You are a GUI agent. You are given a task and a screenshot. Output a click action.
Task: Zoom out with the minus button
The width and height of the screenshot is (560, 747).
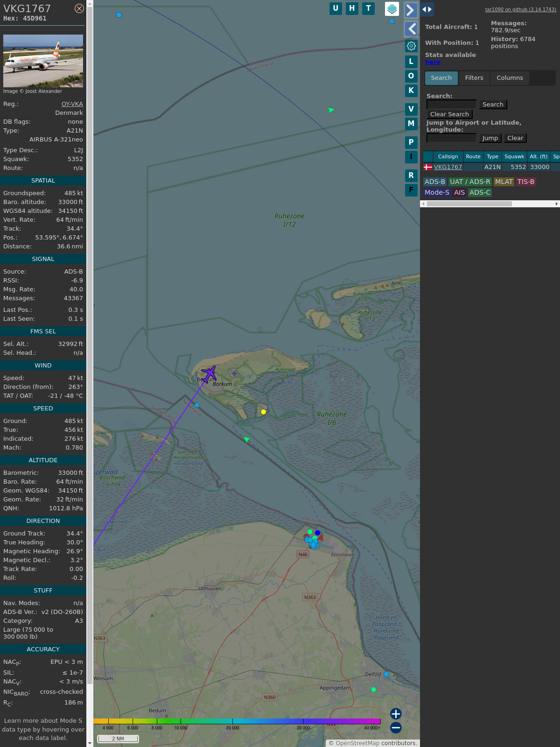point(396,727)
